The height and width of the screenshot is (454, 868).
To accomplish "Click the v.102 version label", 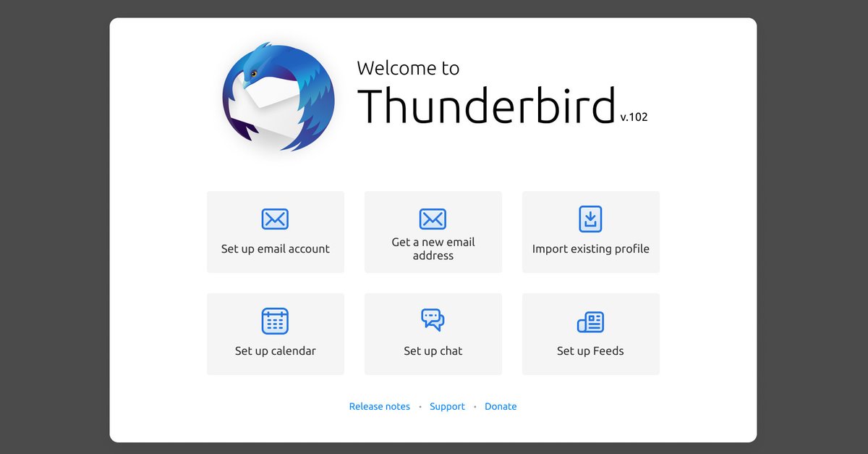I will [635, 117].
